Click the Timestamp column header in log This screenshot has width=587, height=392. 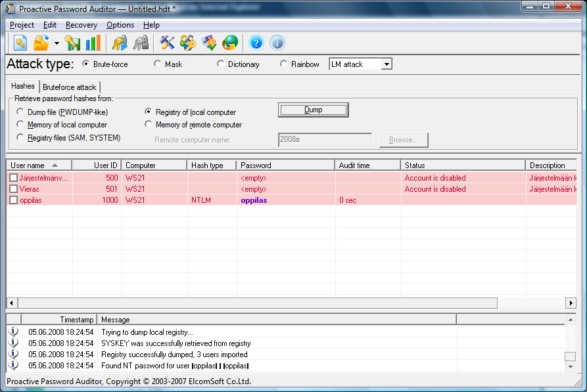(59, 319)
